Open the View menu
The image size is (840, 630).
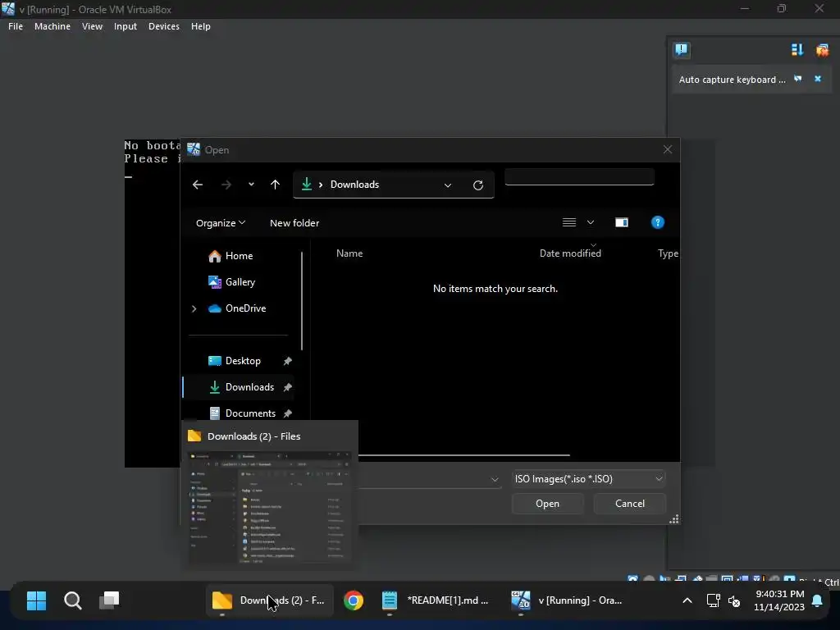tap(92, 26)
